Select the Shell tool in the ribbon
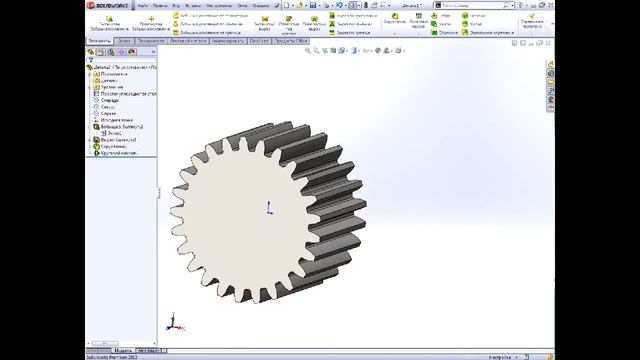Viewport: 640px width, 360px height. (444, 32)
